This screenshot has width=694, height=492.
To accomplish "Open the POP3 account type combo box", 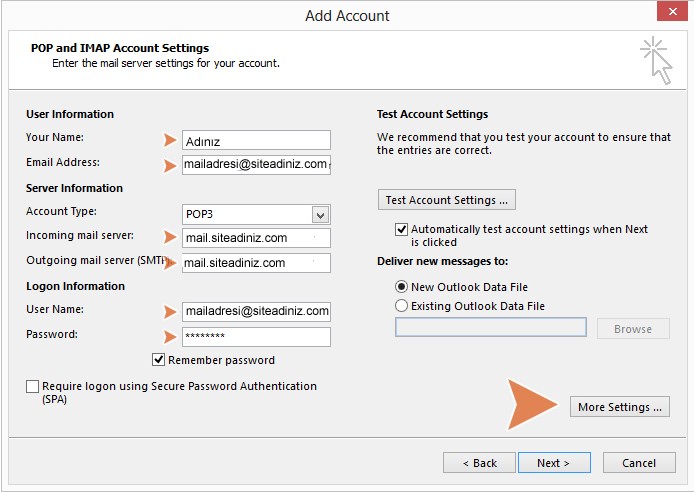I will pyautogui.click(x=247, y=214).
